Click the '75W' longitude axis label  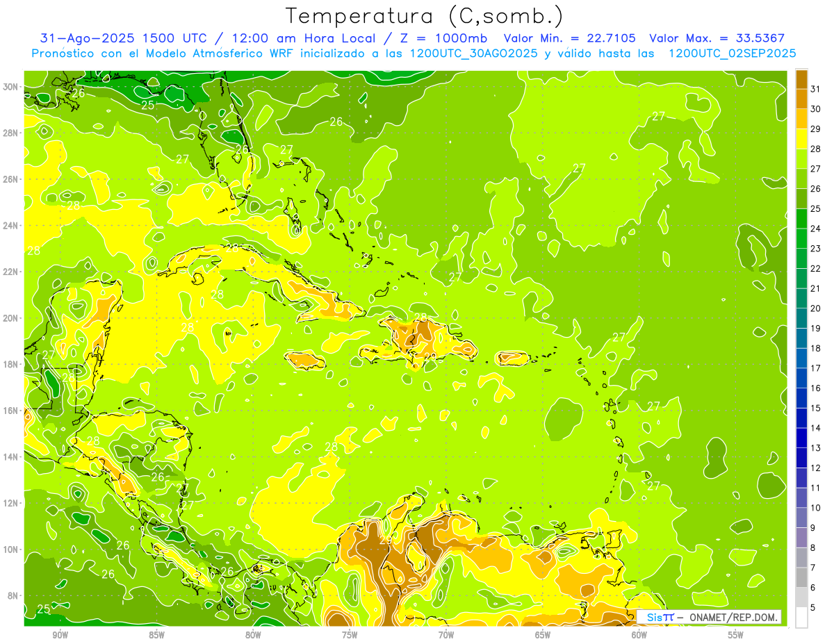pos(350,635)
